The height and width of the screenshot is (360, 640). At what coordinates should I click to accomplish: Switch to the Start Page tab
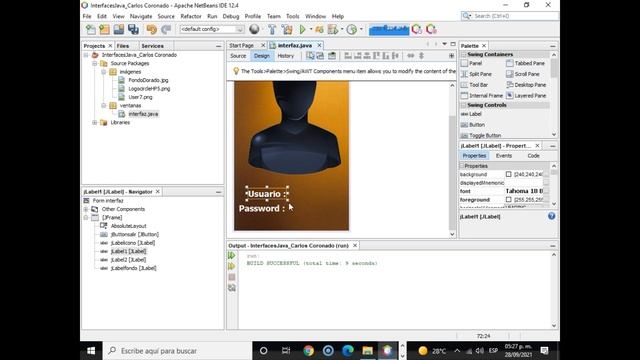click(241, 45)
